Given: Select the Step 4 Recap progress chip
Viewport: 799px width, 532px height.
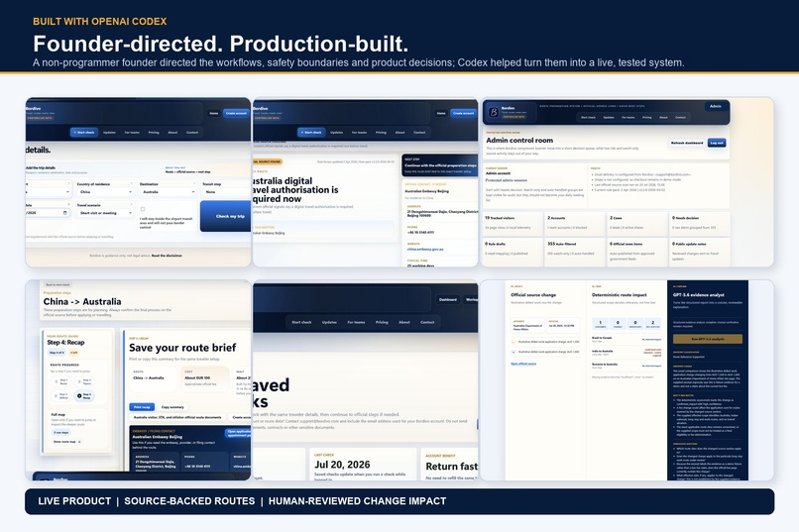Looking at the screenshot, I should click(x=84, y=395).
